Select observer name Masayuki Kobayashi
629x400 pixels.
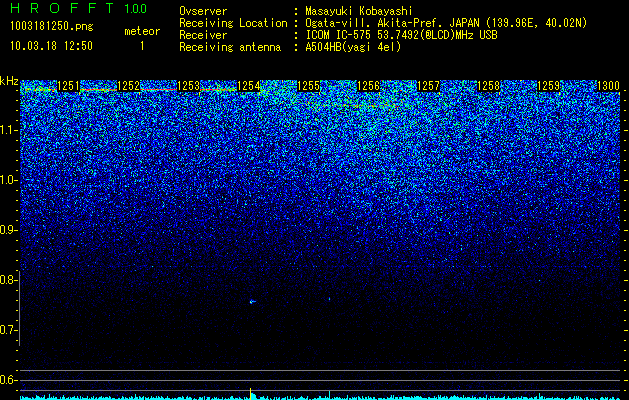(x=359, y=12)
